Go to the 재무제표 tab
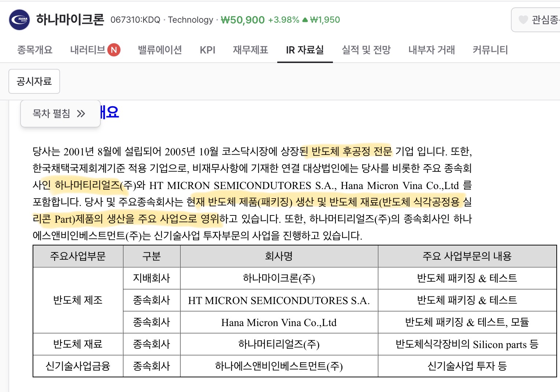Screen dimensions: 560x392 pos(251,50)
